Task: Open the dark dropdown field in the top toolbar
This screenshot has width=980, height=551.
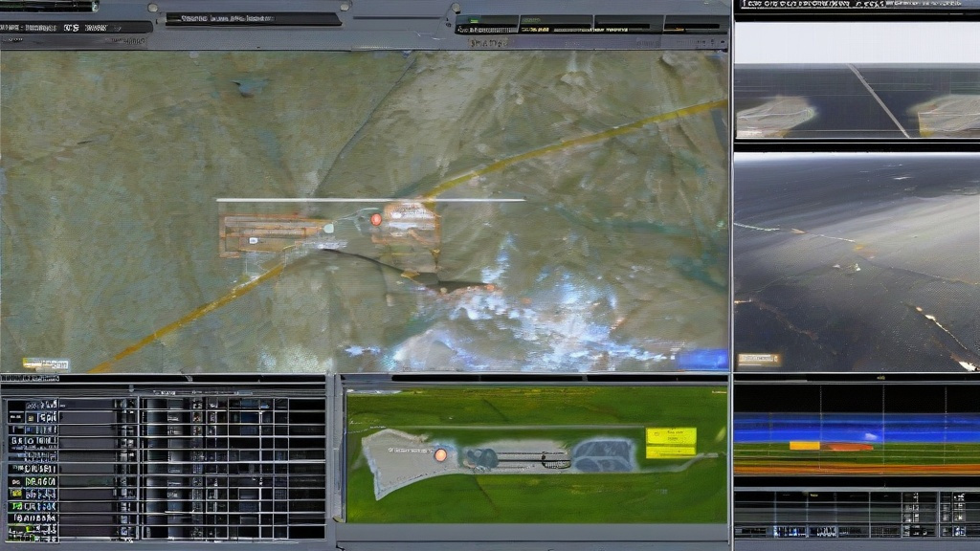Action: tap(254, 18)
